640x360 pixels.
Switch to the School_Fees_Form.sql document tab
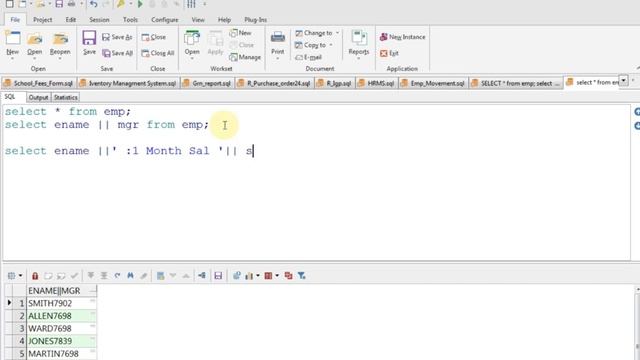39,83
